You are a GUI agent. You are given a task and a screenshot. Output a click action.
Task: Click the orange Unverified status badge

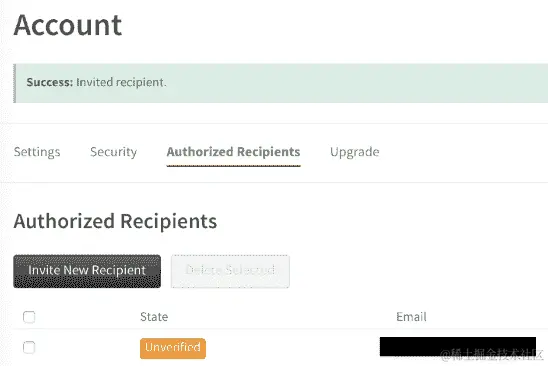(173, 348)
